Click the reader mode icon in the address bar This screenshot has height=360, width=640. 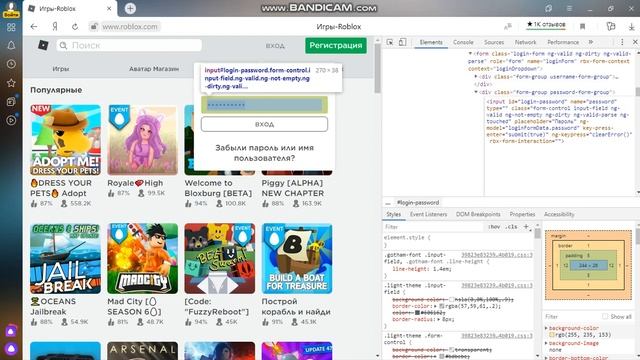(508, 27)
